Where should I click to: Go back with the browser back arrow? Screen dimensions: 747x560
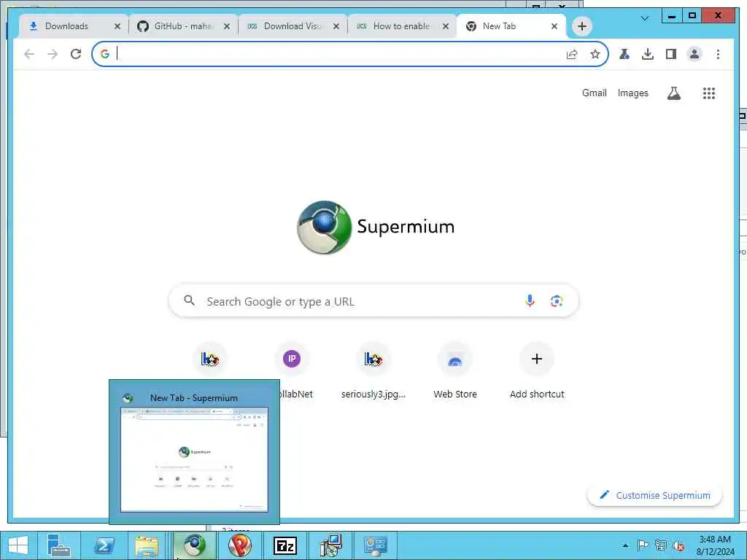(x=29, y=54)
